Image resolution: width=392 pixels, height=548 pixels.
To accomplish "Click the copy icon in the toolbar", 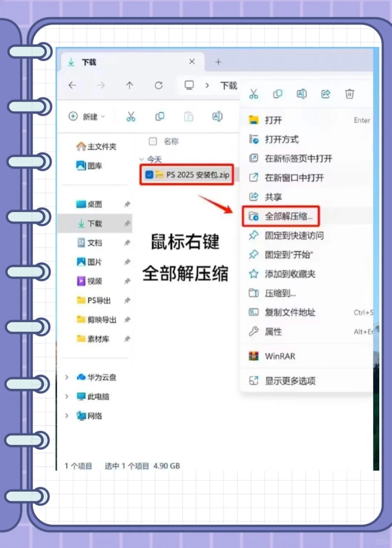I will click(x=160, y=117).
